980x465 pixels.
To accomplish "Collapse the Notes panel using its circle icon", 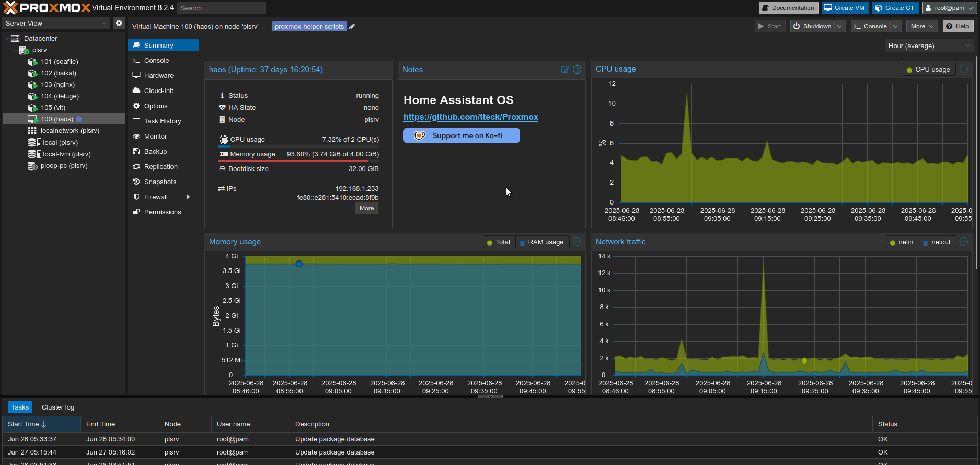I will click(577, 70).
